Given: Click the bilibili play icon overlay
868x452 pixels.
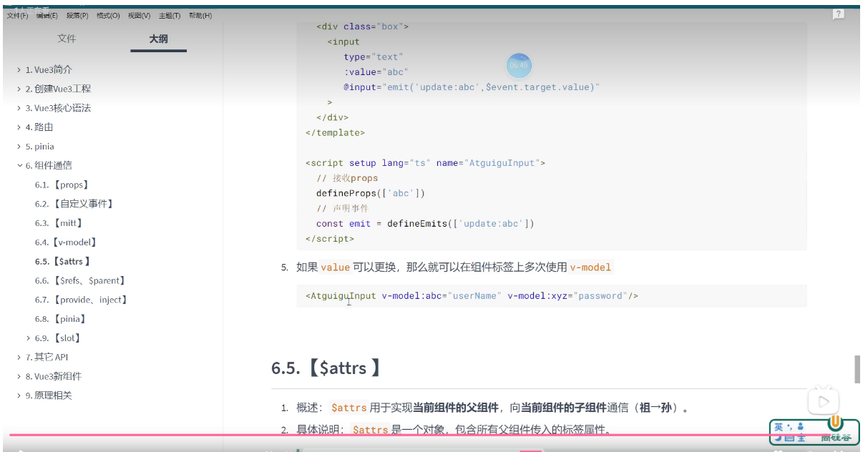Looking at the screenshot, I should pyautogui.click(x=824, y=401).
